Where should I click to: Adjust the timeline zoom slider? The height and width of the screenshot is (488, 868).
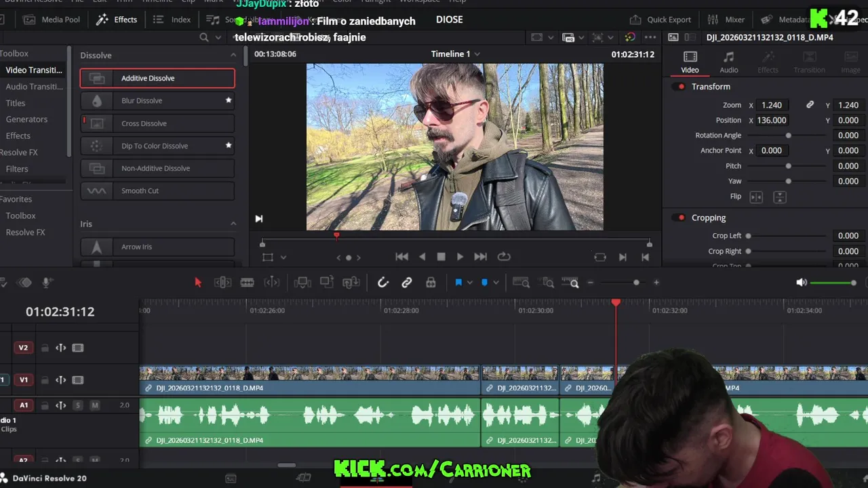coord(636,283)
